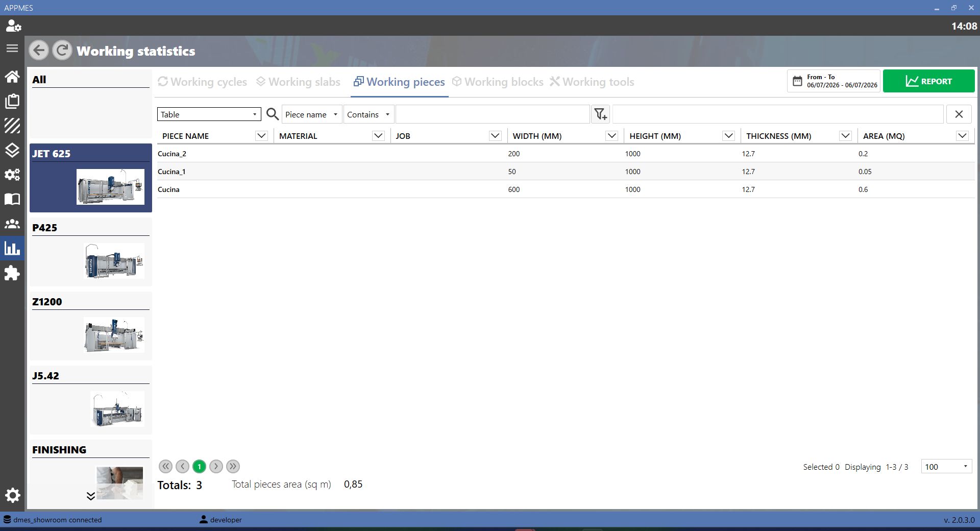
Task: Select the Z1200 machine card
Action: click(91, 326)
